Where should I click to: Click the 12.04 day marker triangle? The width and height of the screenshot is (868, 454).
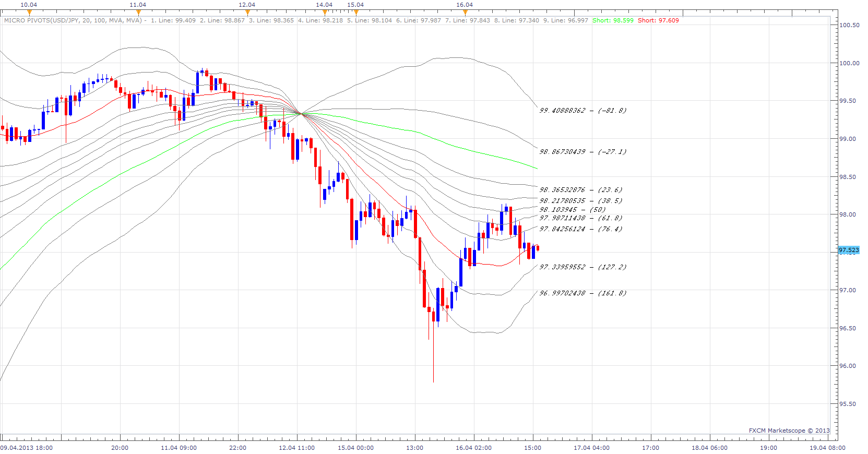coord(247,13)
